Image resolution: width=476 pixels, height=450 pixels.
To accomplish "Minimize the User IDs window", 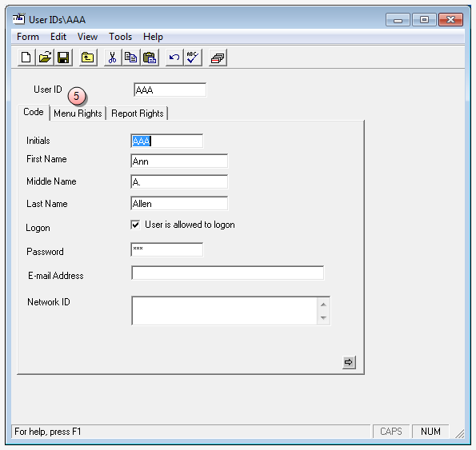I will point(398,20).
